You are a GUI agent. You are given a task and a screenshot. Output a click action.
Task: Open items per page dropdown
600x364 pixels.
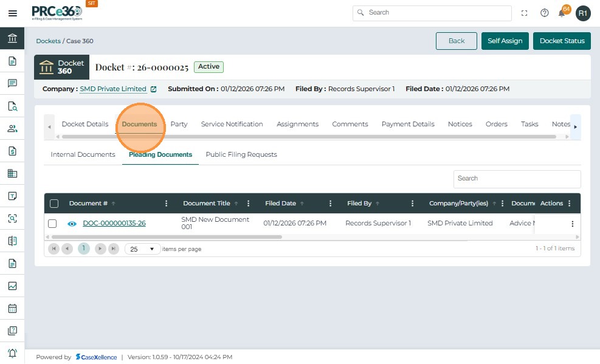click(x=142, y=249)
